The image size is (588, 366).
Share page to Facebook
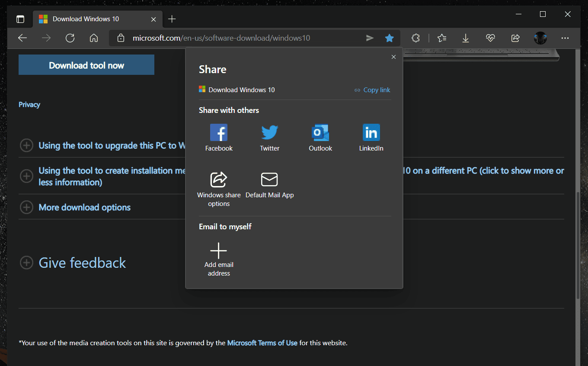[x=219, y=138]
